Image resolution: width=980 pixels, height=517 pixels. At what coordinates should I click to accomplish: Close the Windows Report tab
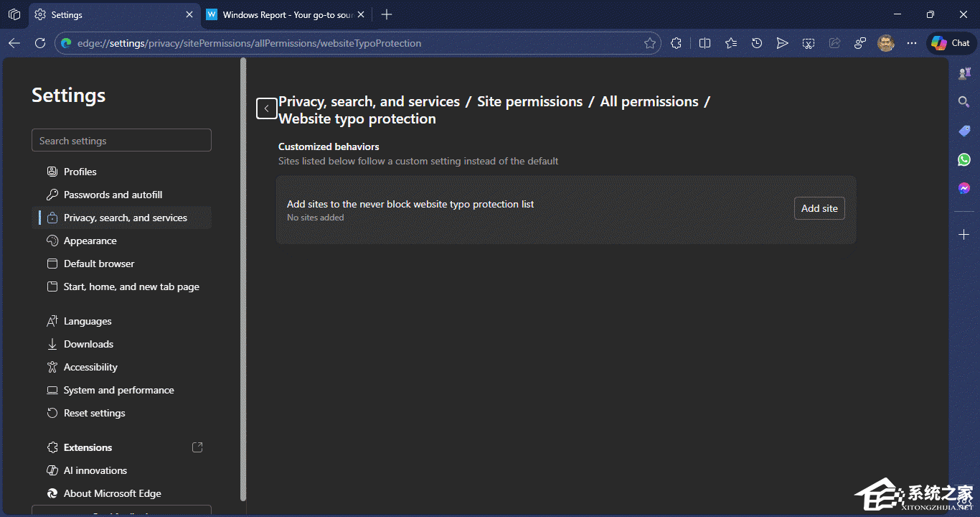[x=361, y=14]
